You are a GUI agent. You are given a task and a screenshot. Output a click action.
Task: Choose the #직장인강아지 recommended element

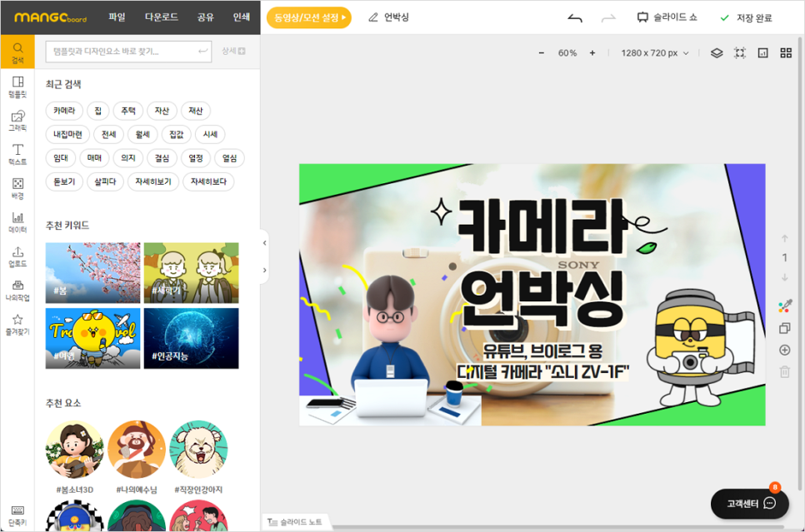coord(198,450)
